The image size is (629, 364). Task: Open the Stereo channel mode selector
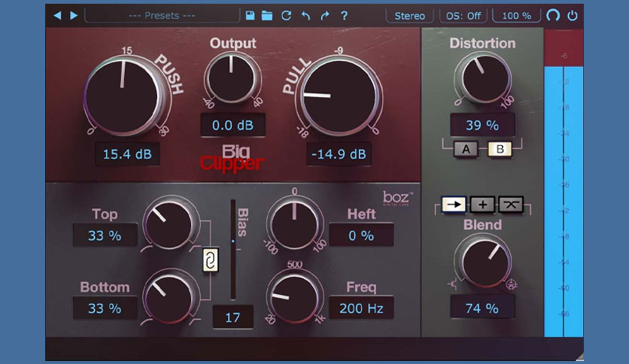pos(409,15)
